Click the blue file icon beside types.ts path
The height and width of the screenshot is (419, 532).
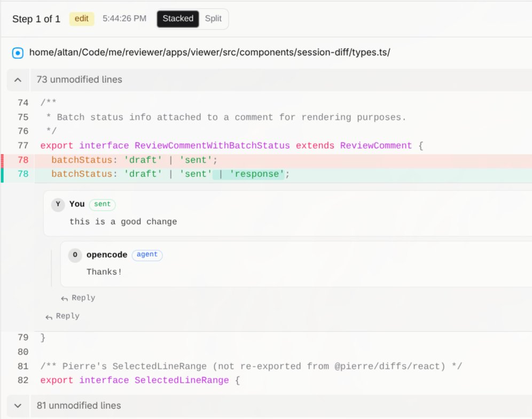pos(18,53)
